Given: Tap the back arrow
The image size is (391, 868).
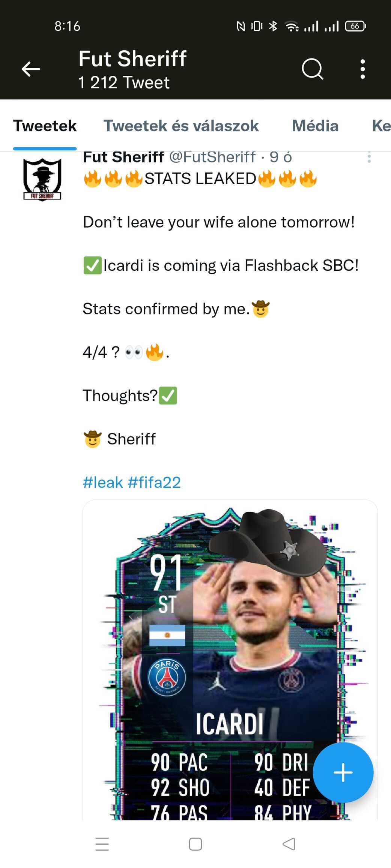Looking at the screenshot, I should point(31,69).
